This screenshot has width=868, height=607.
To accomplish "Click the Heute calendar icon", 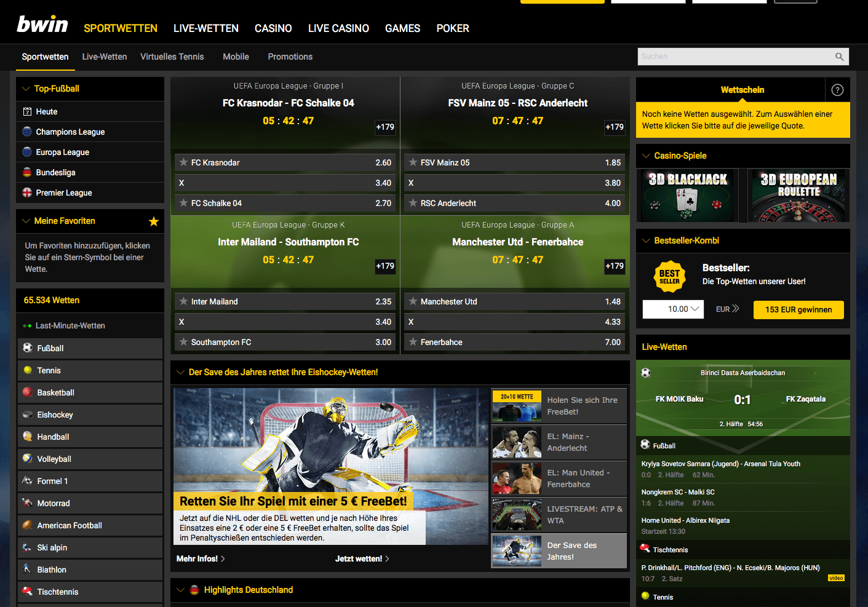I will tap(27, 111).
